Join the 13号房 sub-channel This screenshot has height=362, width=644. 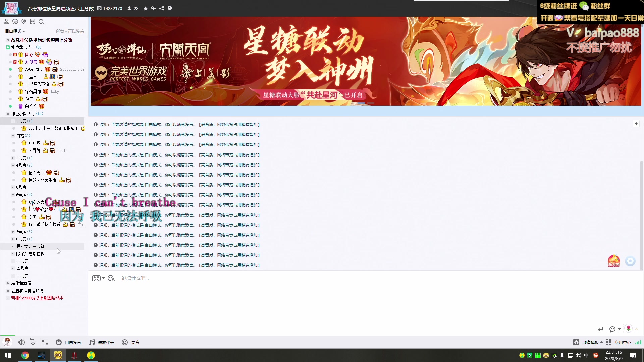22,276
